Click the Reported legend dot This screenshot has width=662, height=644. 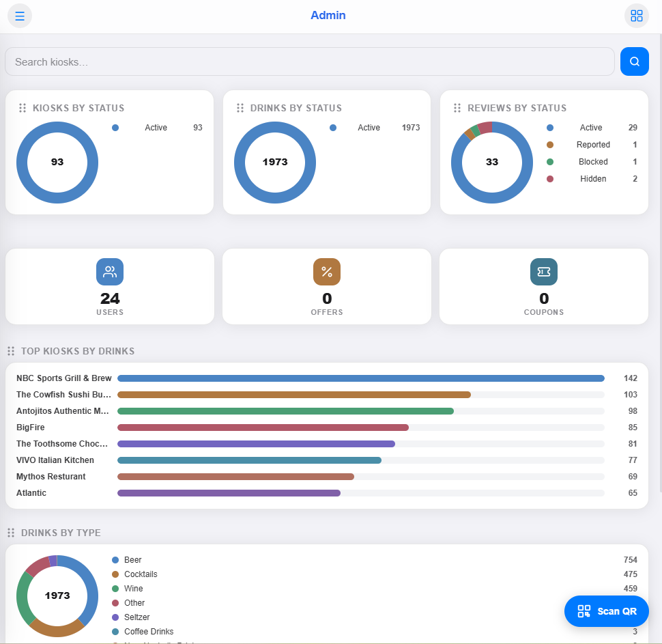click(550, 145)
